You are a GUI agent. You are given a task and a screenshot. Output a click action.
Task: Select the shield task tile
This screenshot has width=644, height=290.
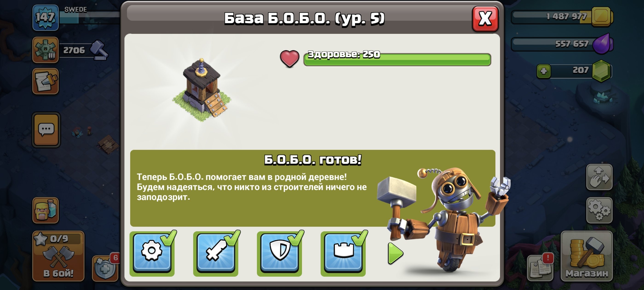tap(279, 253)
